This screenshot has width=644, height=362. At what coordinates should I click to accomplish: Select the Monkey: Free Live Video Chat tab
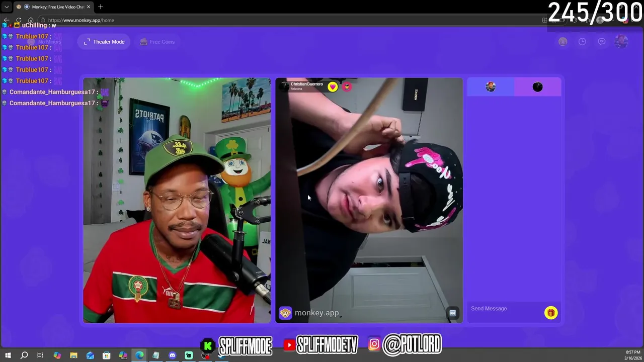coord(54,7)
